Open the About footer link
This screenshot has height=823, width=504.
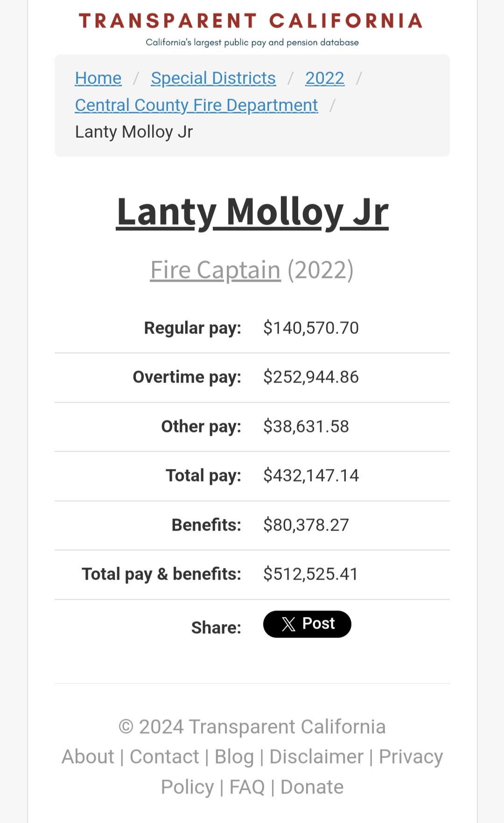click(88, 757)
